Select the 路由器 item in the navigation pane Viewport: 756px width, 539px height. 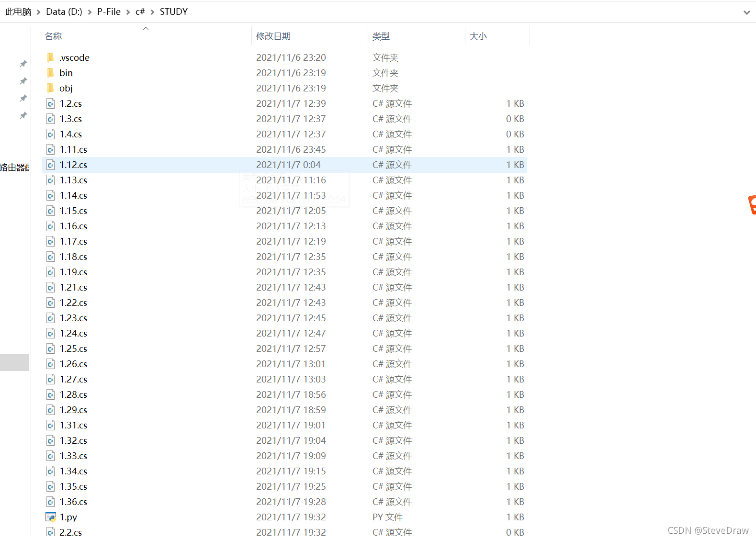coord(14,168)
